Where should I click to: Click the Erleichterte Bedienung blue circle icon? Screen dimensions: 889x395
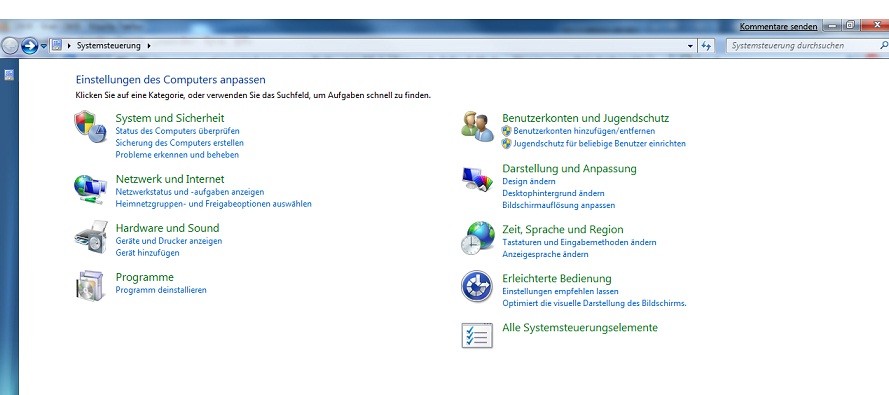tap(477, 286)
